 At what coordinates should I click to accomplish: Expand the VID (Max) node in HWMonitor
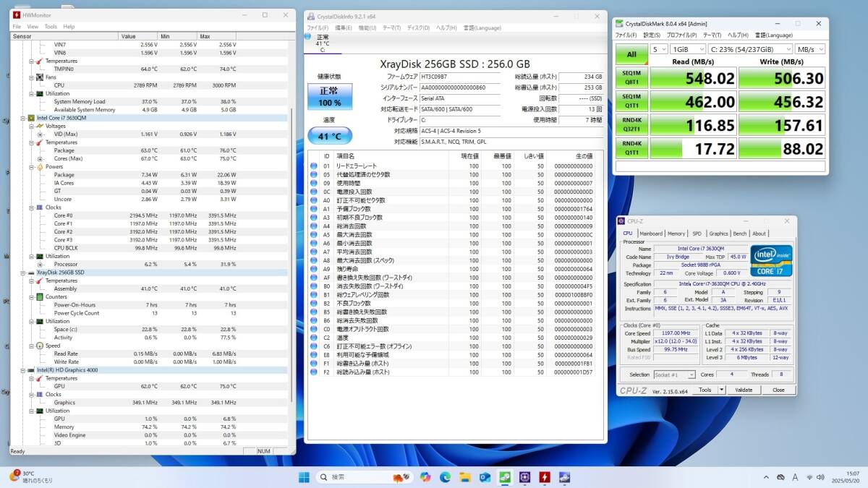(x=40, y=134)
